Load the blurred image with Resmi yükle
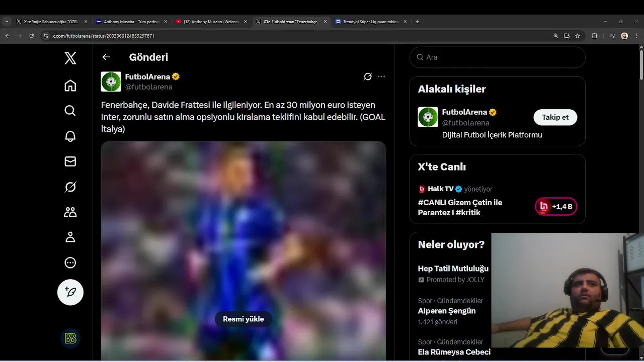The image size is (644, 362). (x=244, y=319)
